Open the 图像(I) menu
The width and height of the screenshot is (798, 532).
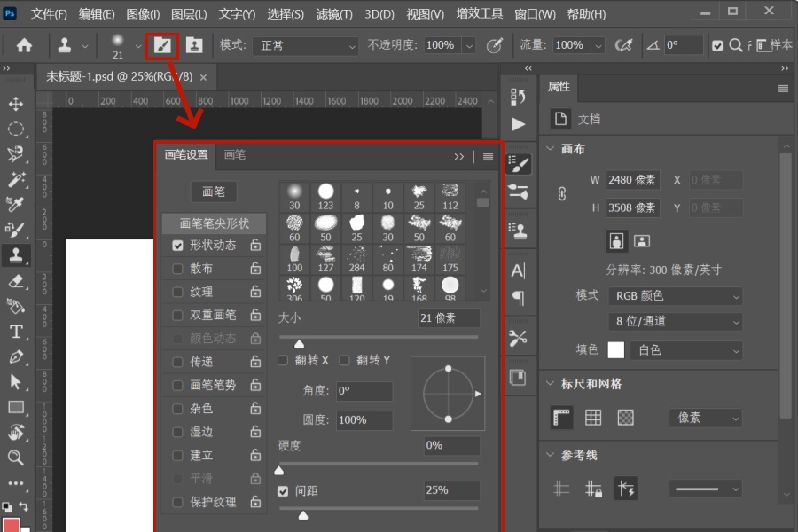click(143, 14)
